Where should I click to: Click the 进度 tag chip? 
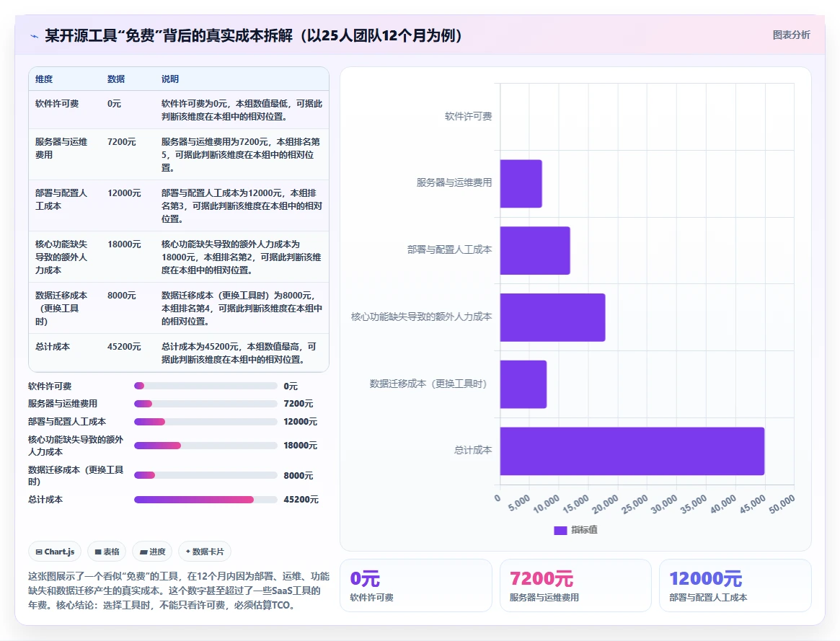(x=152, y=552)
